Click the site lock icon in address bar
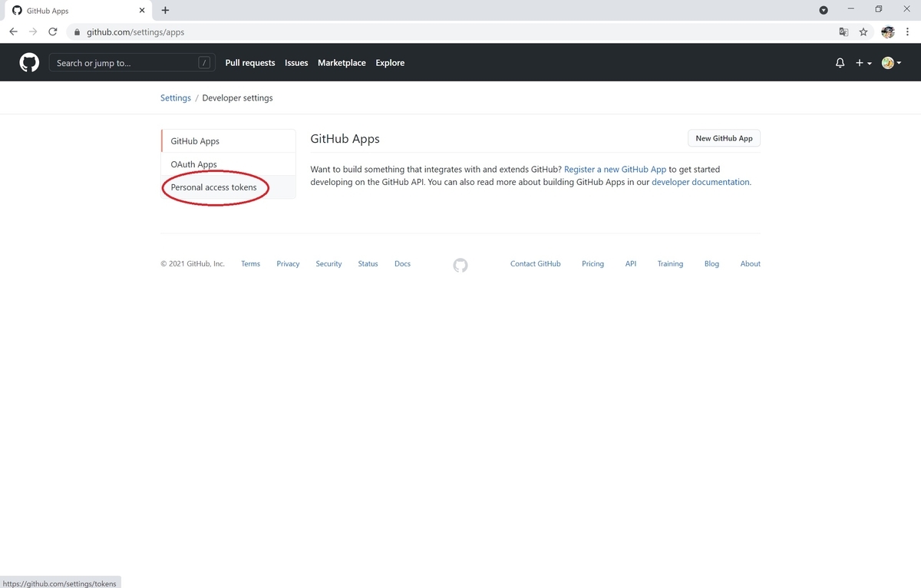 click(78, 32)
